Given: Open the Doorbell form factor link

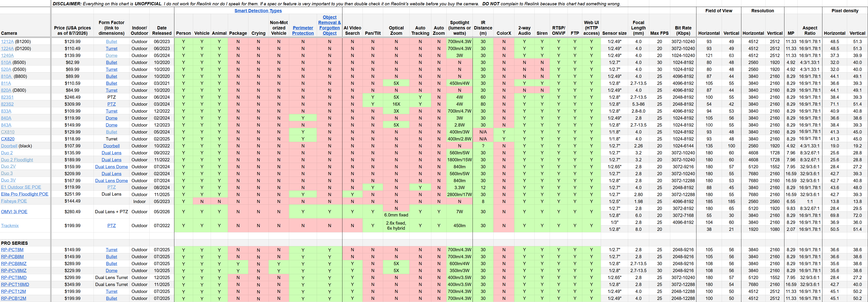Looking at the screenshot, I should coord(112,146).
